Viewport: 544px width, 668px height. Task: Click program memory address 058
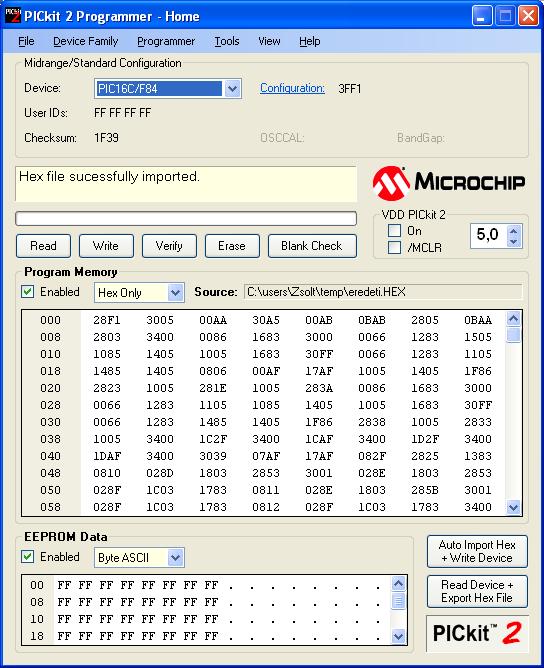(x=50, y=507)
